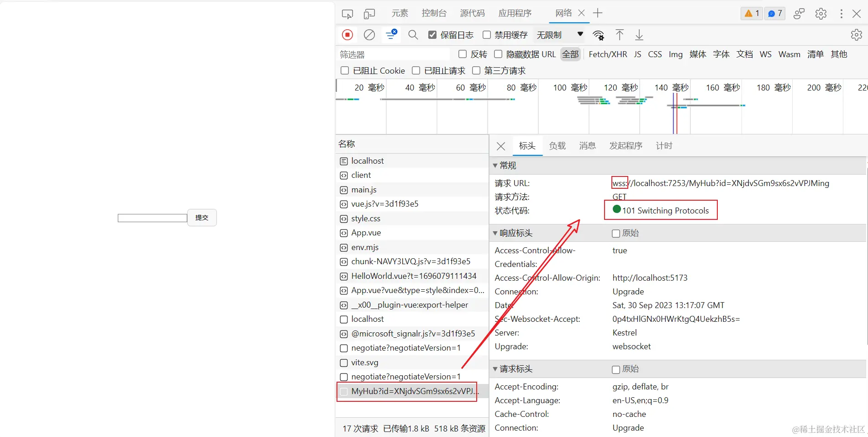Screen dimensions: 868x437
Task: Open the 无限制 throttling dropdown
Action: click(560, 35)
